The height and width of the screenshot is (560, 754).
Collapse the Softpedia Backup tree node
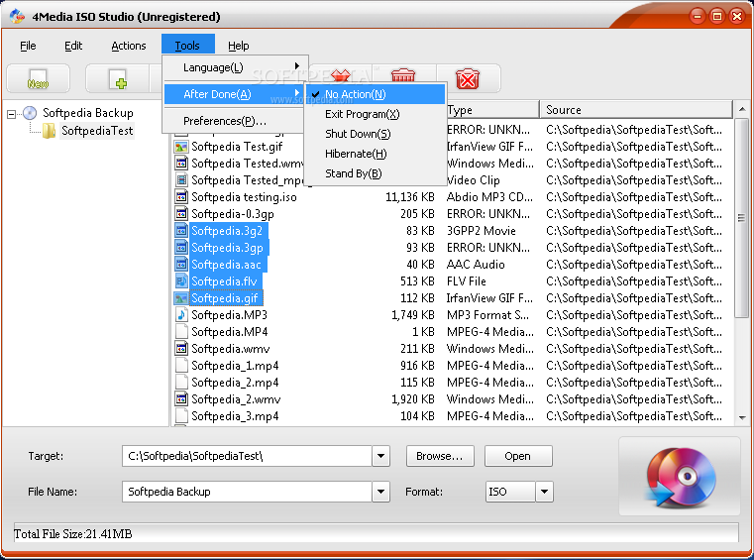pyautogui.click(x=11, y=114)
